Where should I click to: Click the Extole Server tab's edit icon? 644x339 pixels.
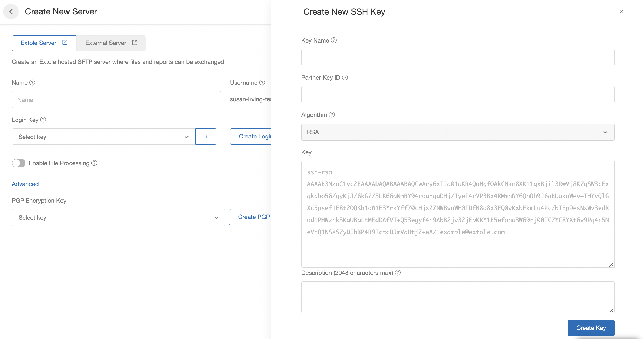[65, 43]
